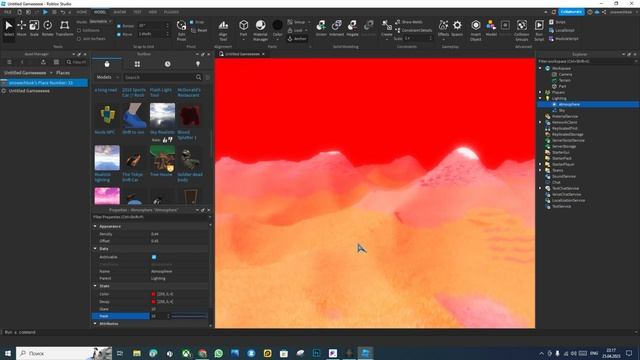Activate the Scale tool
Image resolution: width=640 pixels, height=360 pixels.
coord(34,28)
